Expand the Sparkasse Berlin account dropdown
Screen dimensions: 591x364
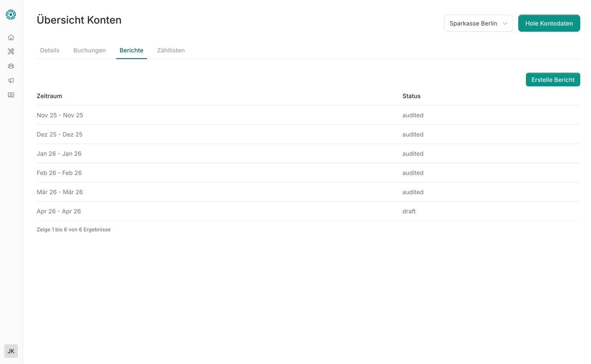click(478, 23)
